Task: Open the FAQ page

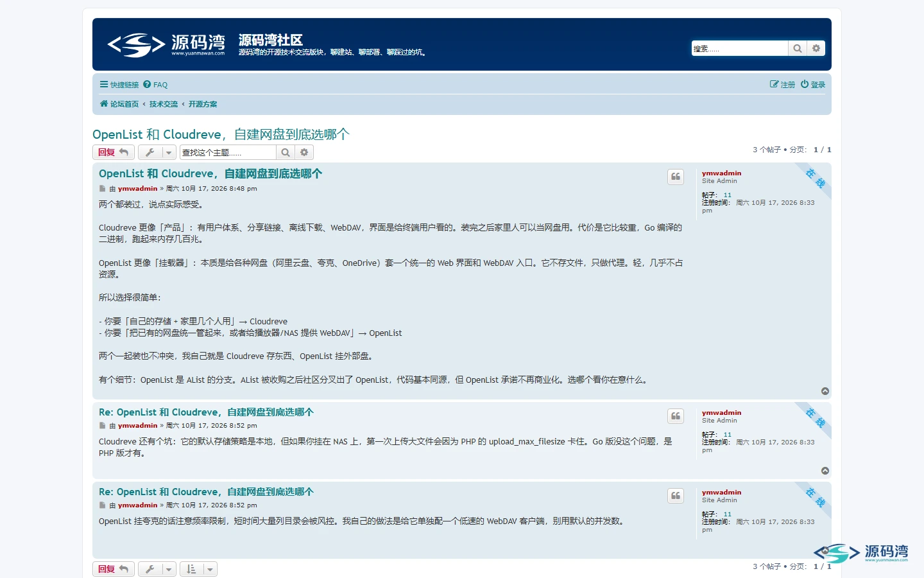Action: click(x=155, y=85)
